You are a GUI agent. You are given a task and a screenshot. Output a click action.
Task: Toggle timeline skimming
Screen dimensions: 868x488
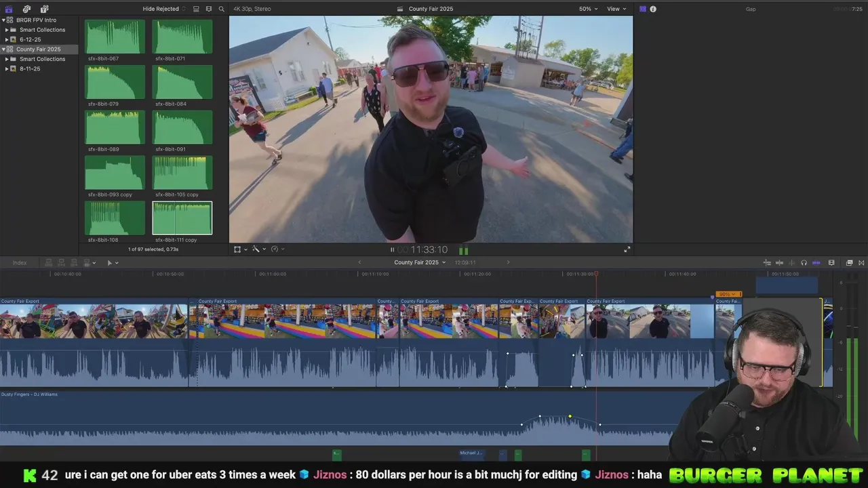point(767,262)
